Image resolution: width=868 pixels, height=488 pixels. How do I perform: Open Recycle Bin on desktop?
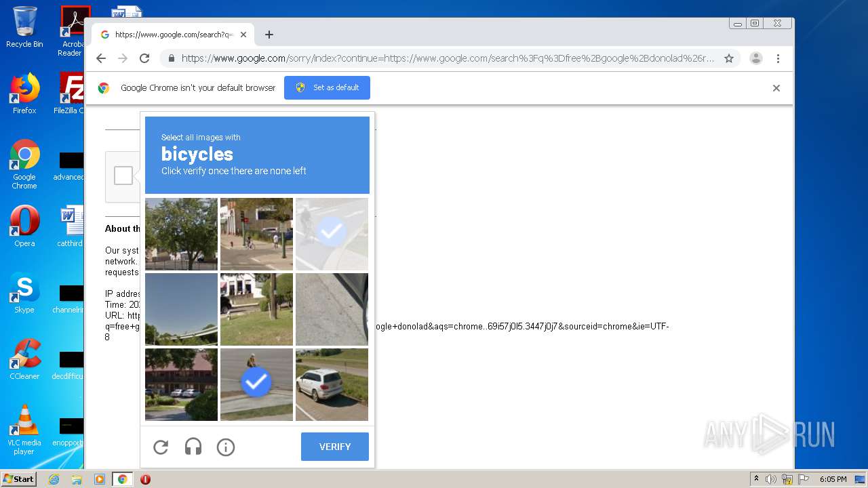24,27
